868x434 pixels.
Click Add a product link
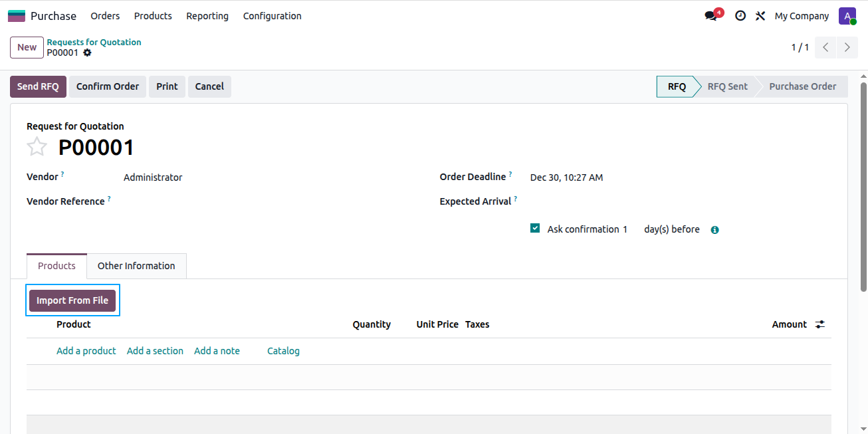(x=86, y=351)
